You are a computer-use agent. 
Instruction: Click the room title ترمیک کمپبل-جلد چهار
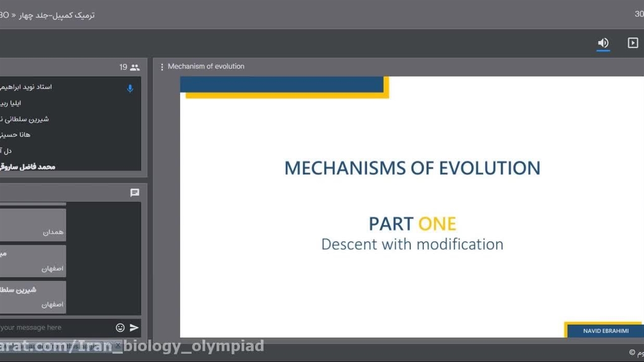tap(56, 15)
